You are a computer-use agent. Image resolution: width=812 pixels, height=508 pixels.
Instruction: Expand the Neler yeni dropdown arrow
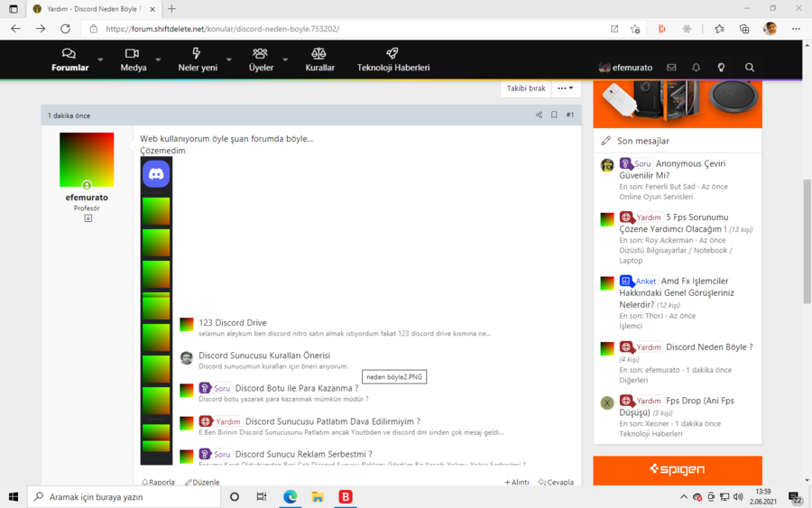(228, 60)
